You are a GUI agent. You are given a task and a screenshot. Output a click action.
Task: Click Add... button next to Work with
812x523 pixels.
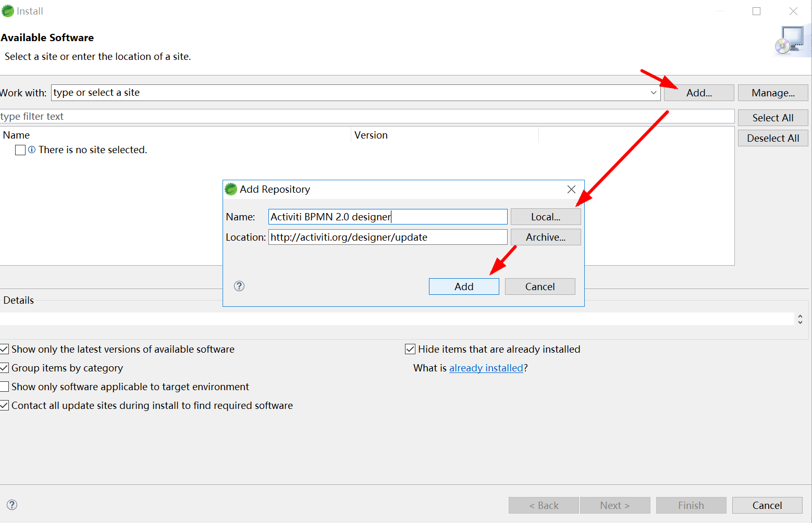(699, 93)
